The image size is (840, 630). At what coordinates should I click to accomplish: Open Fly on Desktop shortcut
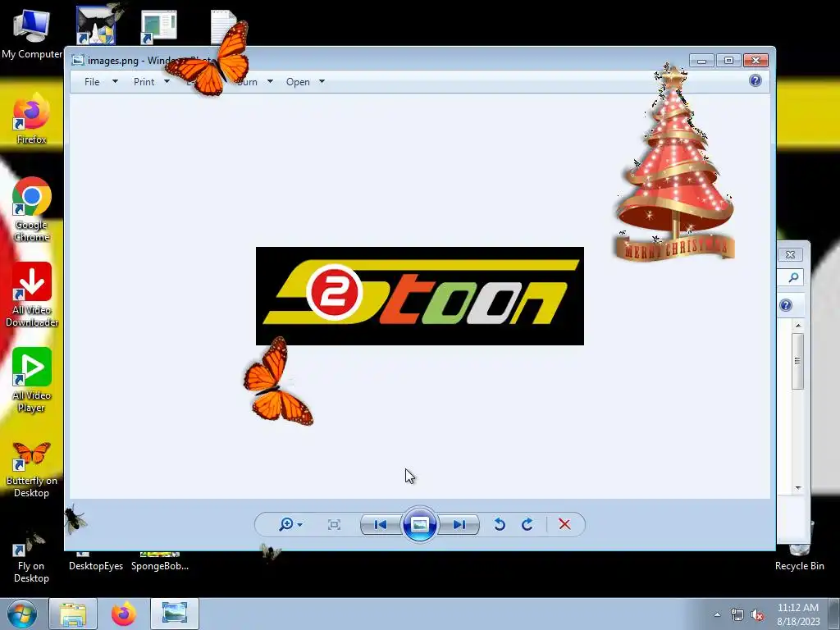32,557
